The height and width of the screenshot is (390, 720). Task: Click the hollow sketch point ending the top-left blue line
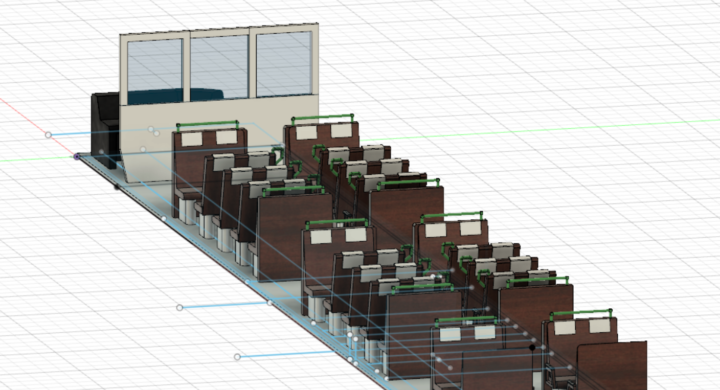[48, 135]
